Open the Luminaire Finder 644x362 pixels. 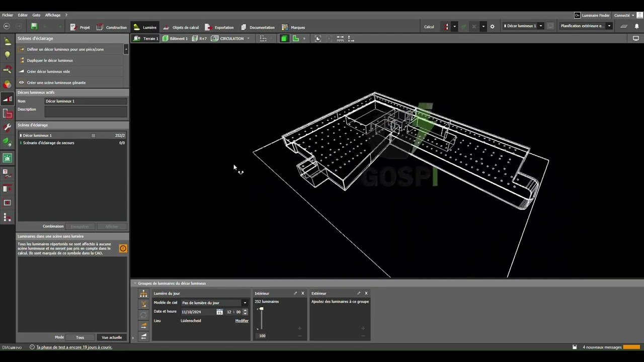point(592,15)
